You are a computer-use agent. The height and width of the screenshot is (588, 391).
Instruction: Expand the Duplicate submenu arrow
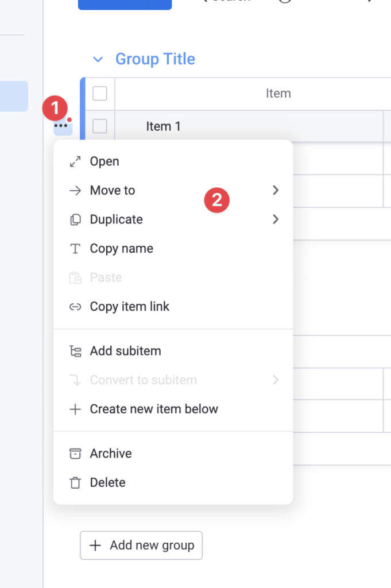[x=276, y=219]
